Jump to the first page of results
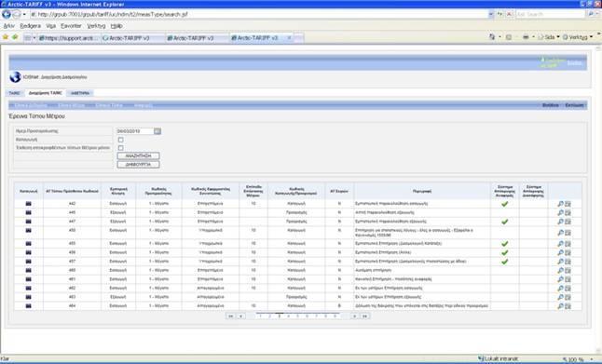 [230, 316]
